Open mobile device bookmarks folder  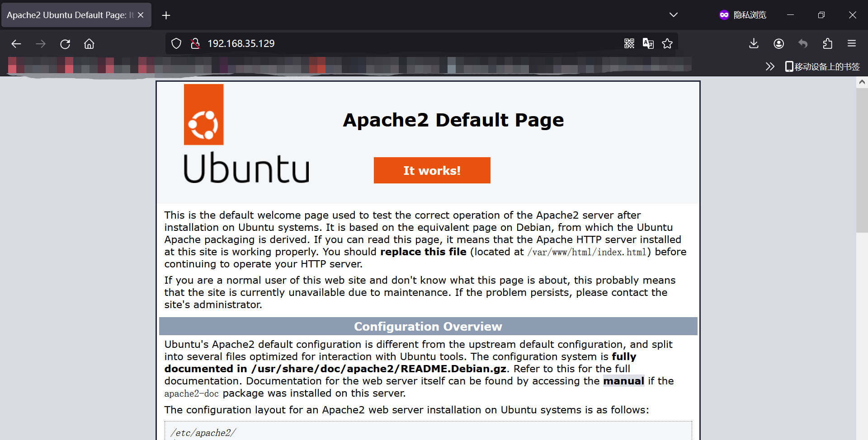(x=822, y=67)
